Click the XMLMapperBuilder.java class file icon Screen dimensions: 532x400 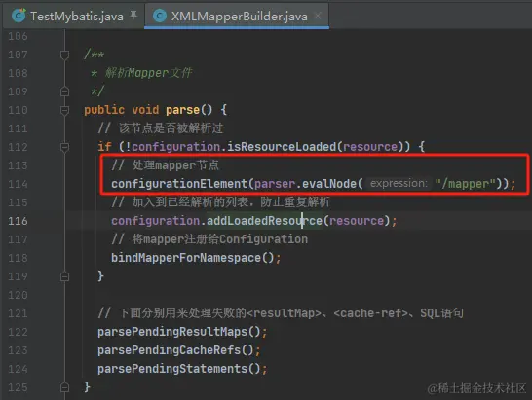click(160, 16)
